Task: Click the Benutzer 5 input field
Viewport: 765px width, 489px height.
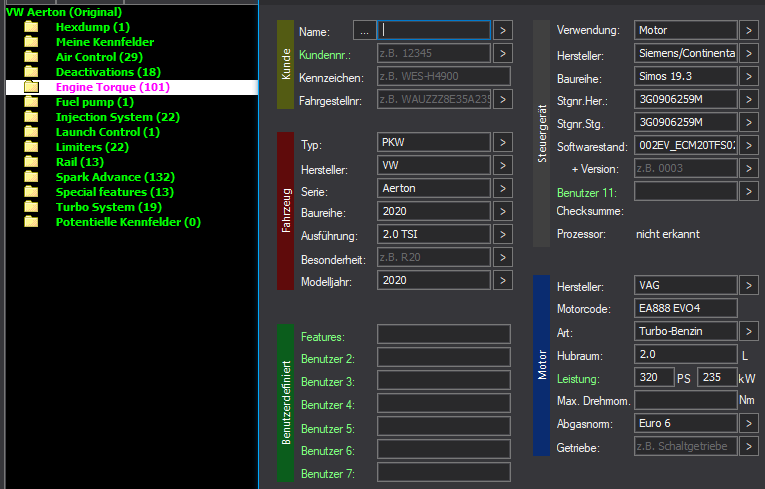Action: pyautogui.click(x=444, y=426)
